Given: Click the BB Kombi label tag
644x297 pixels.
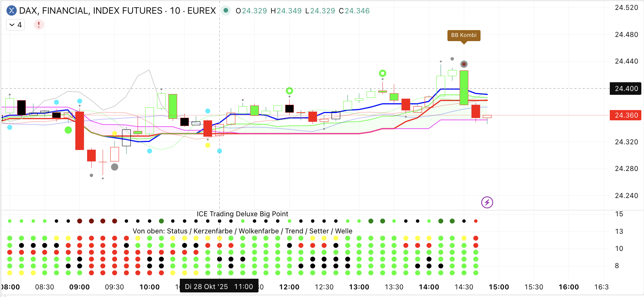Looking at the screenshot, I should click(x=463, y=35).
